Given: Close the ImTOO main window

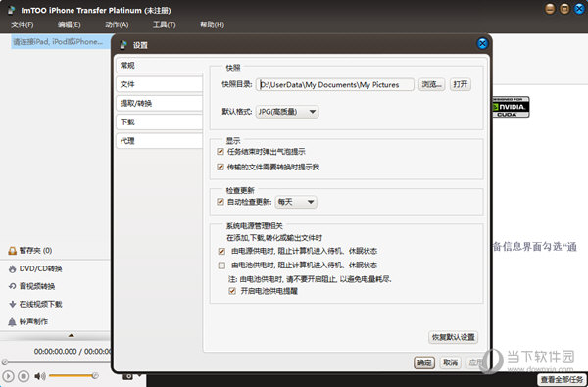Looking at the screenshot, I should coord(579,9).
